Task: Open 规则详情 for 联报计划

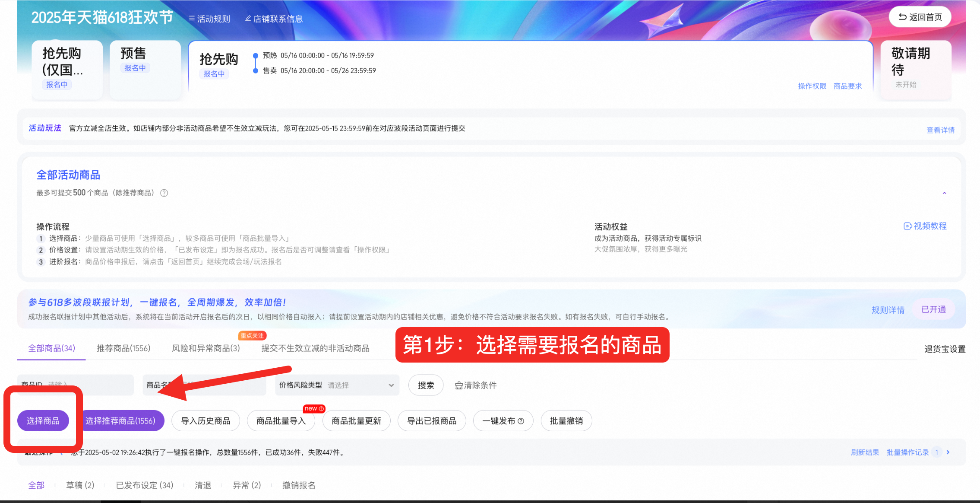Action: click(888, 310)
